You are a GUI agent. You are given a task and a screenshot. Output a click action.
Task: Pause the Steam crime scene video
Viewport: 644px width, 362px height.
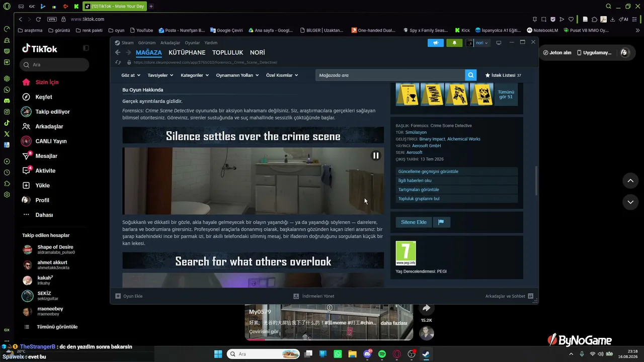[x=375, y=155]
